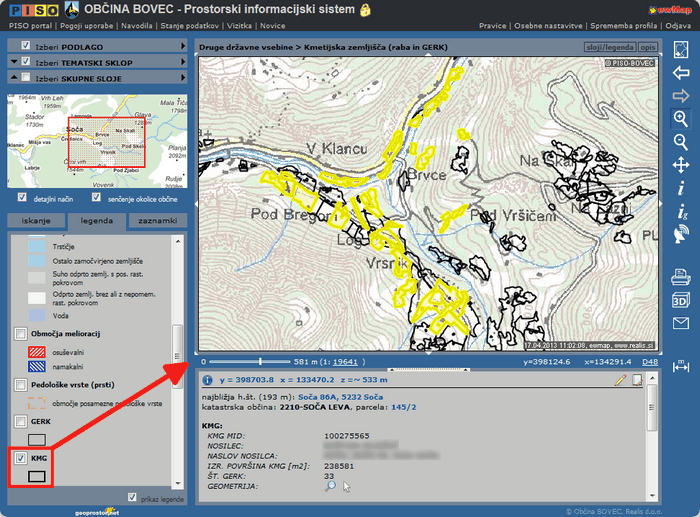This screenshot has width=700, height=517.
Task: Uncheck the KMG layer checkbox
Action: point(22,458)
